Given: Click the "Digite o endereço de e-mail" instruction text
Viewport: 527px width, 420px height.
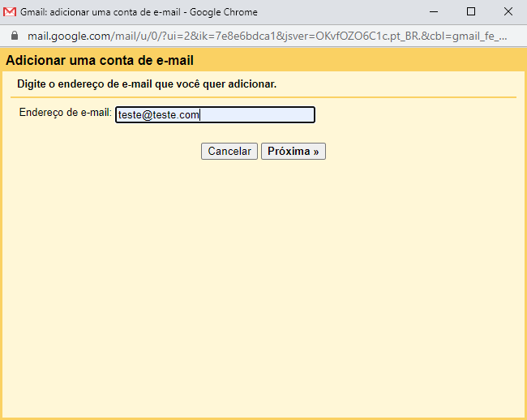Looking at the screenshot, I should point(147,84).
